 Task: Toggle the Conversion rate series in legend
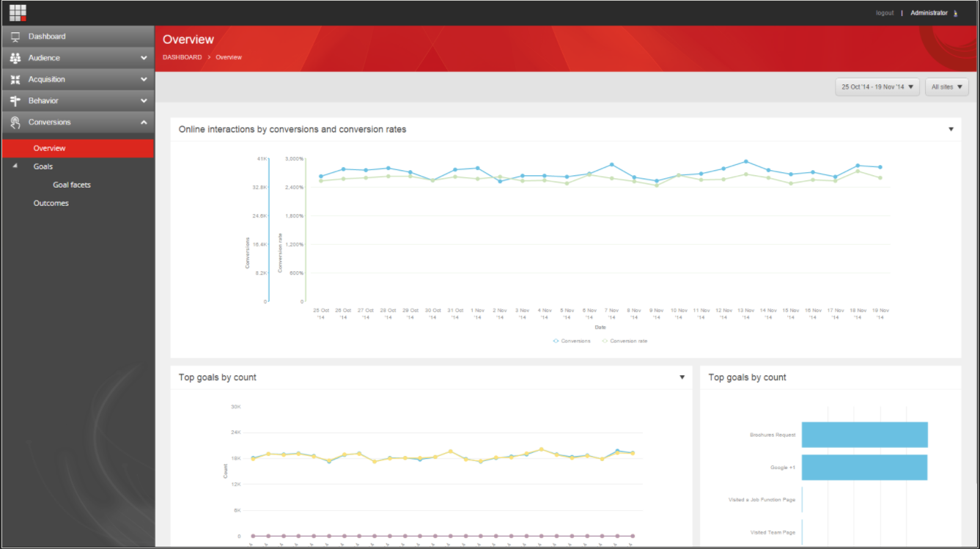tap(625, 341)
